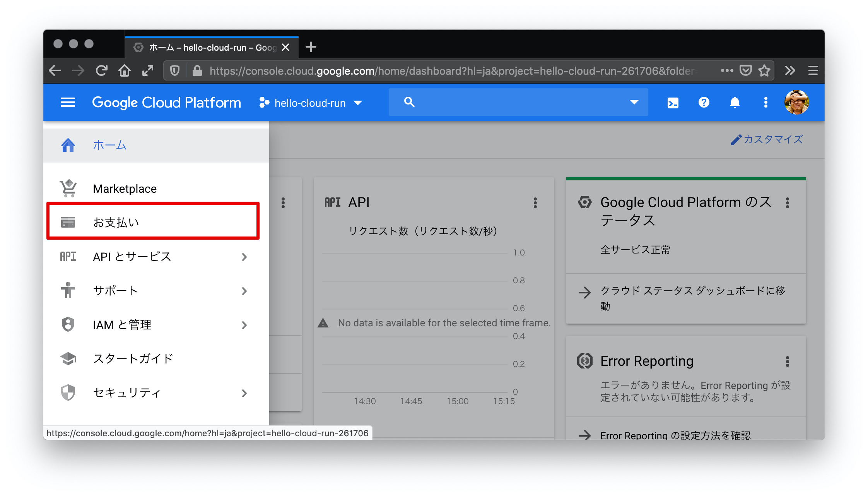Open a new browser tab
Image resolution: width=868 pixels, height=497 pixels.
[x=311, y=47]
